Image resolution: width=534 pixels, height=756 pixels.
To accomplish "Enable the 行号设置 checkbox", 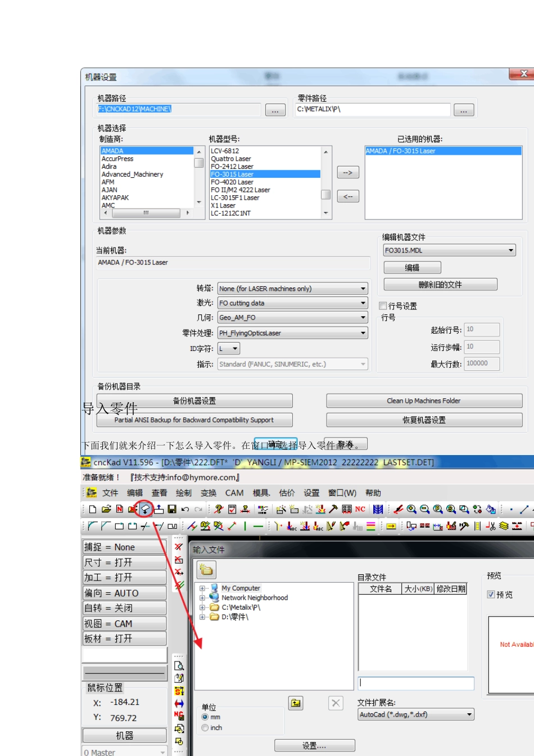I will [383, 306].
